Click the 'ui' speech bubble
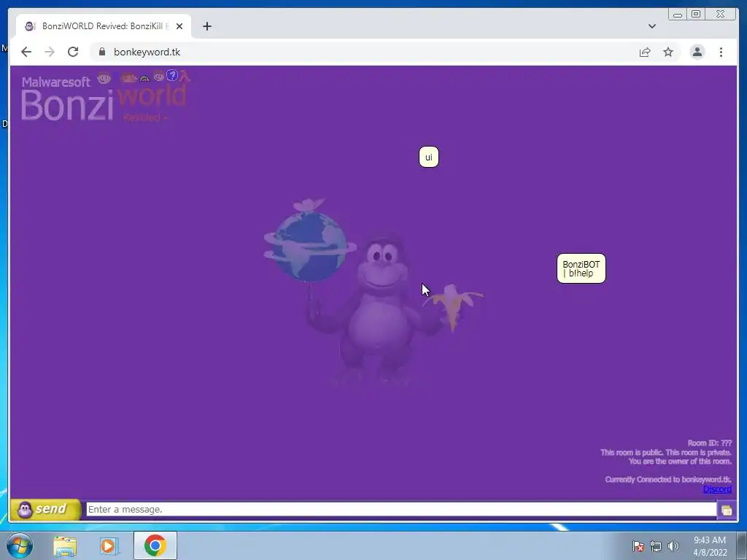 (429, 157)
